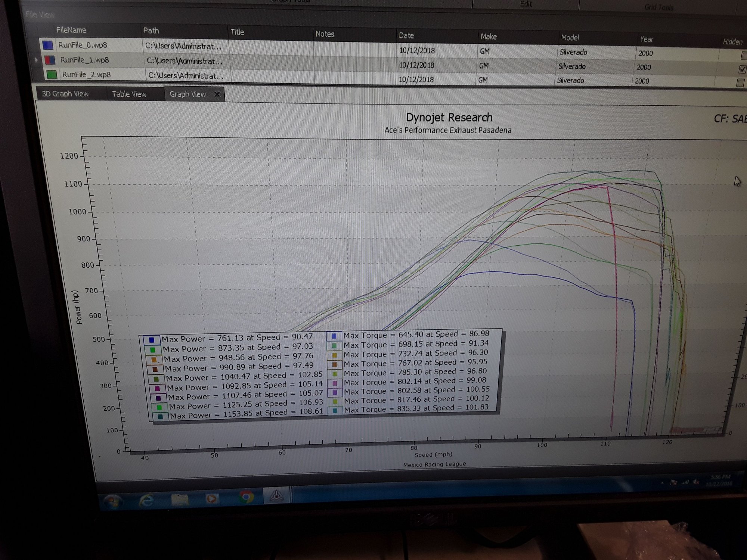Image resolution: width=747 pixels, height=560 pixels.
Task: Toggle Hidden checkbox for RunFile_1.wp8
Action: [742, 69]
